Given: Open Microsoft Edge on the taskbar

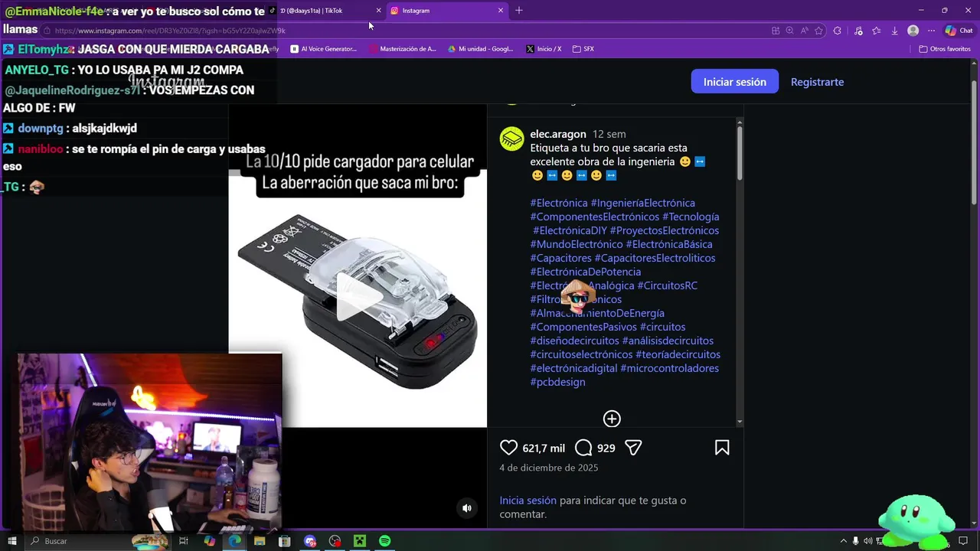Looking at the screenshot, I should click(234, 541).
